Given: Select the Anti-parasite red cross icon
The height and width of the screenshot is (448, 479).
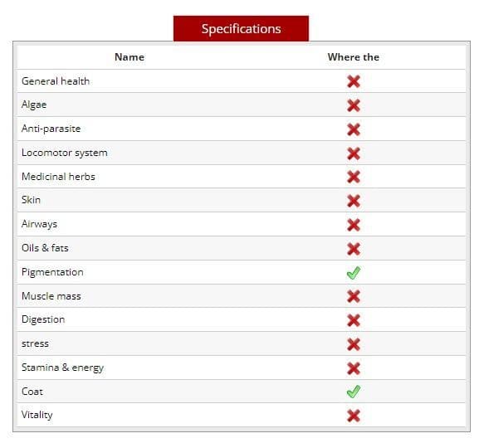Looking at the screenshot, I should 354,129.
